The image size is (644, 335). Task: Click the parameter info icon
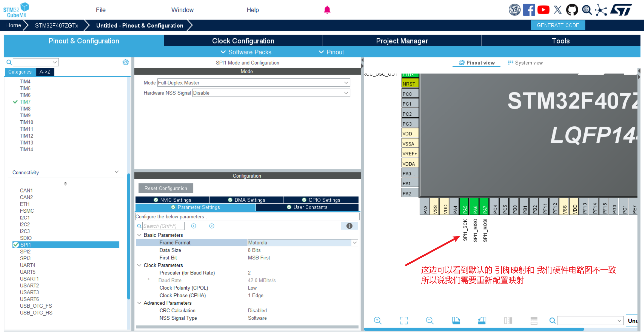click(x=349, y=226)
